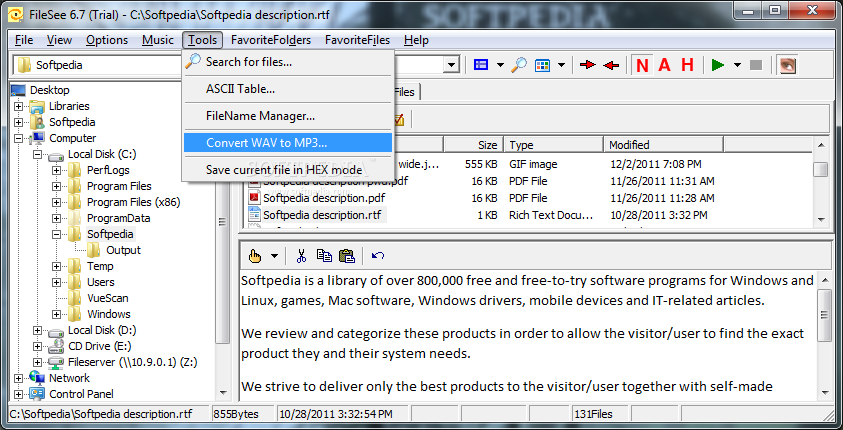843x430 pixels.
Task: Choose Search for files in Tools menu
Action: pyautogui.click(x=288, y=62)
